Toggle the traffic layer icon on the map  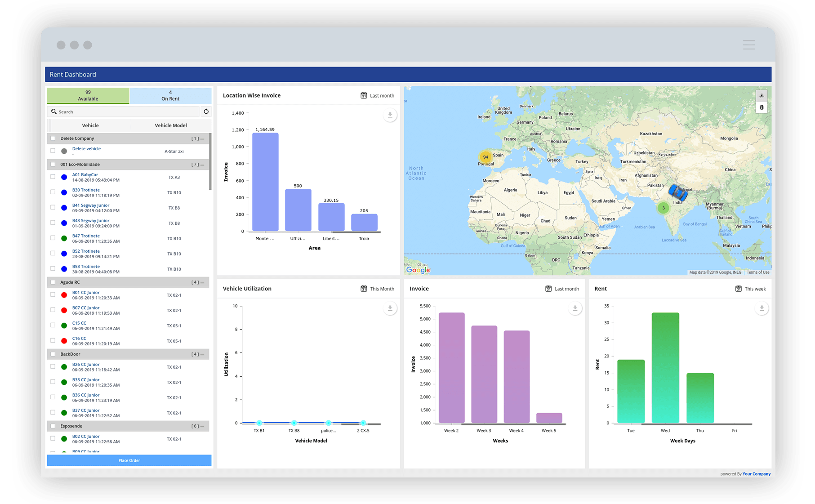click(x=762, y=107)
